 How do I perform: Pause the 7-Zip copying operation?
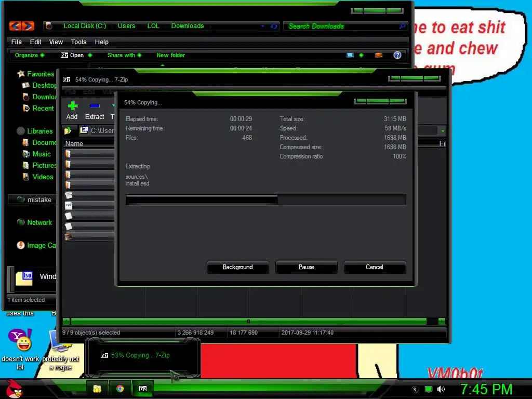coord(306,267)
